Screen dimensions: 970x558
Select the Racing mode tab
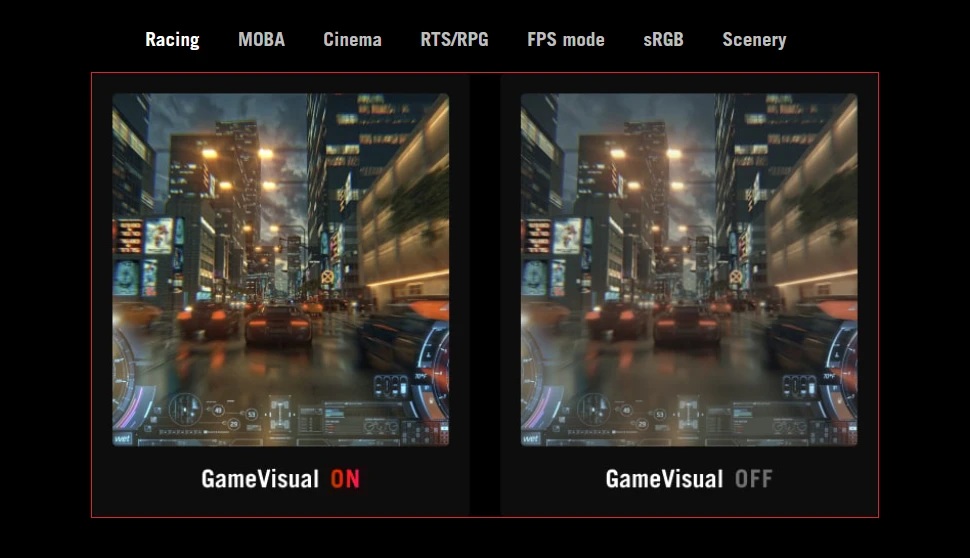point(172,40)
